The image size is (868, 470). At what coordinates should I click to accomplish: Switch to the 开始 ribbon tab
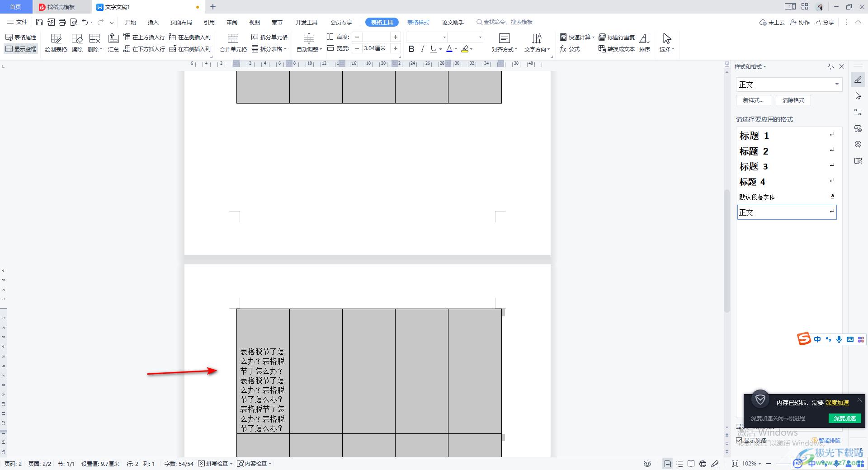click(x=131, y=22)
